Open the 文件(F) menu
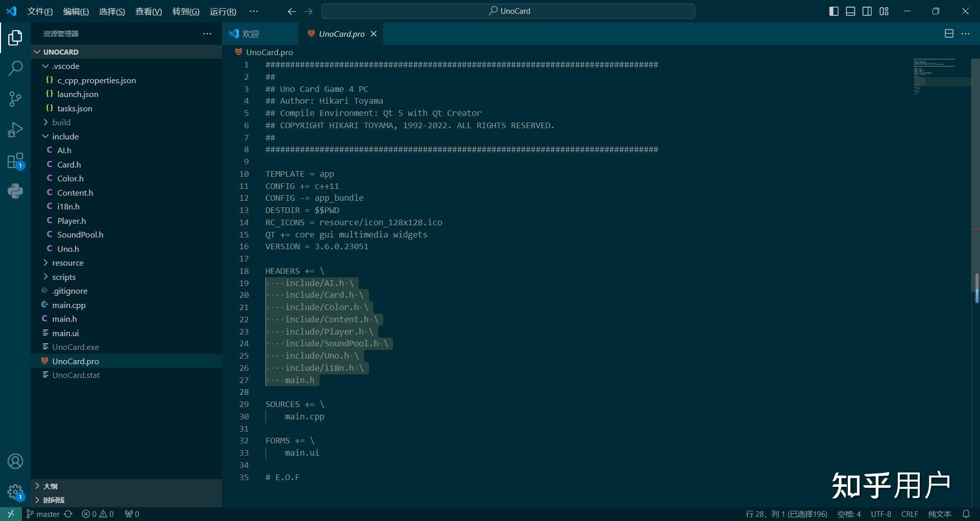The height and width of the screenshot is (521, 980). (40, 11)
